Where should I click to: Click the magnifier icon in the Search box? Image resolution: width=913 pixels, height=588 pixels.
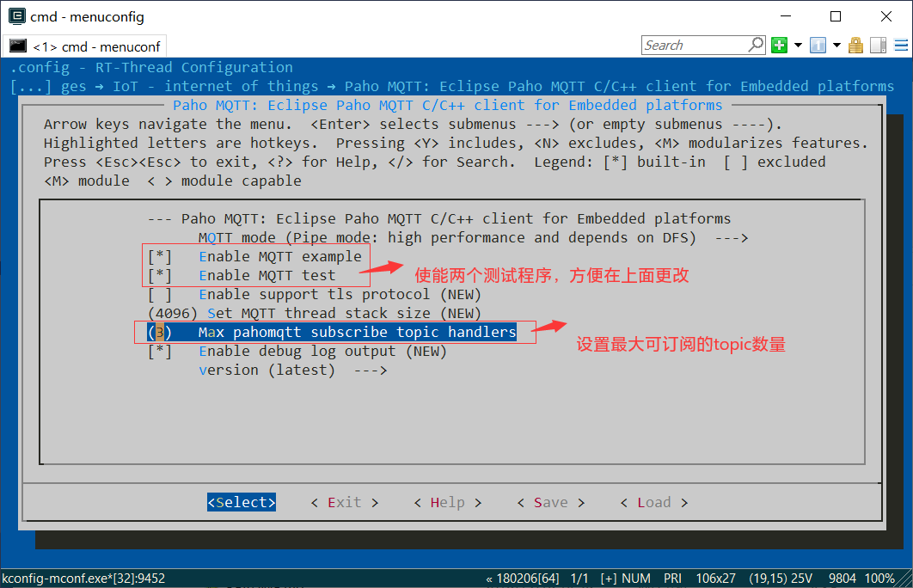click(756, 44)
